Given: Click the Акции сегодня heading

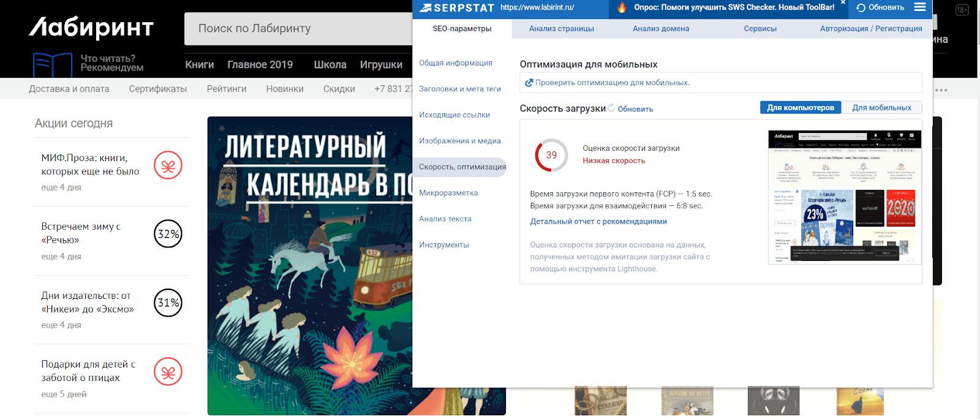Looking at the screenshot, I should (73, 123).
